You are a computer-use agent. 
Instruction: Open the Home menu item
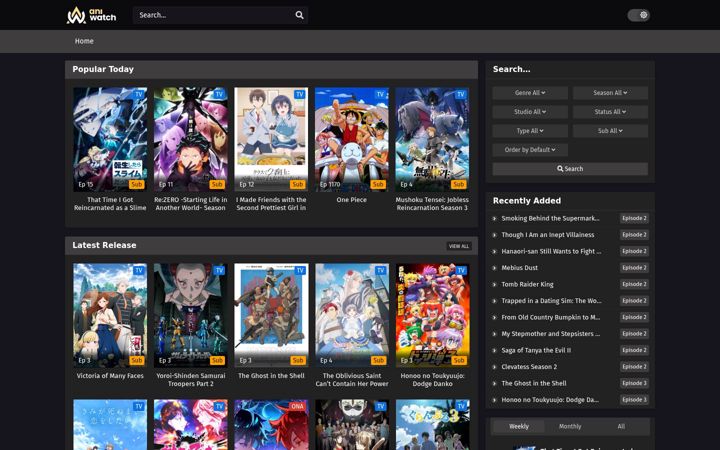click(x=84, y=41)
